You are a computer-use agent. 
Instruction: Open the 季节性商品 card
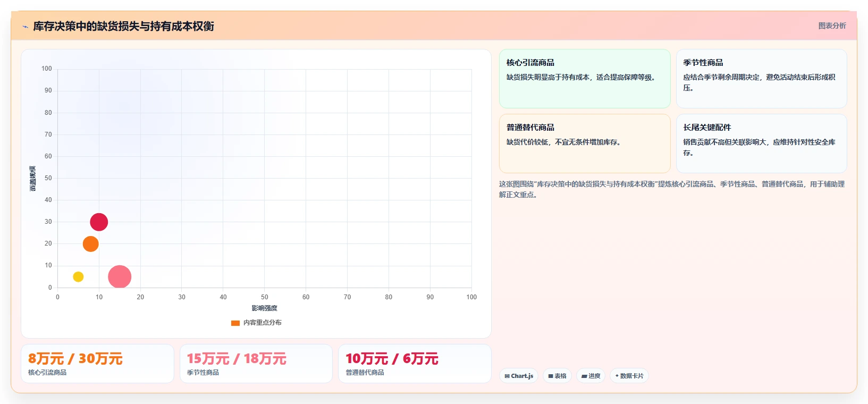(761, 79)
